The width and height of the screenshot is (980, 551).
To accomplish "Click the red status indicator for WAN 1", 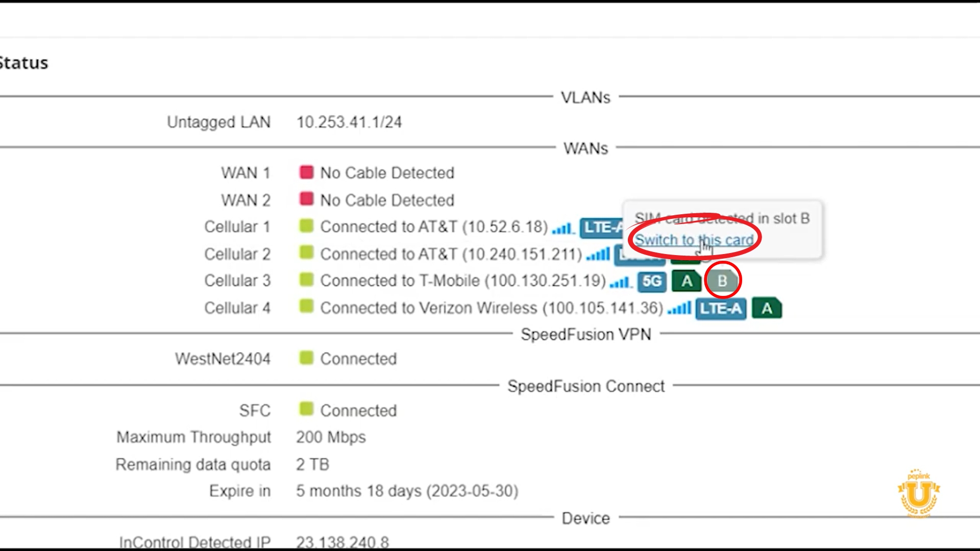I will click(x=307, y=172).
